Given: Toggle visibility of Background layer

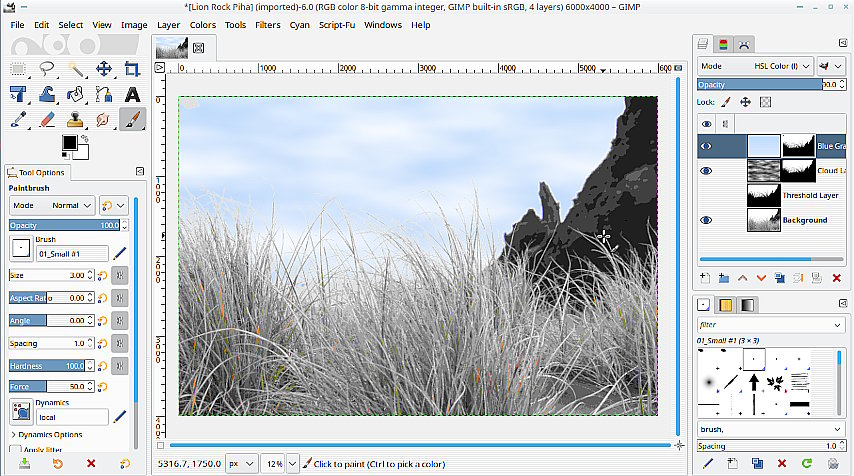Looking at the screenshot, I should point(706,220).
